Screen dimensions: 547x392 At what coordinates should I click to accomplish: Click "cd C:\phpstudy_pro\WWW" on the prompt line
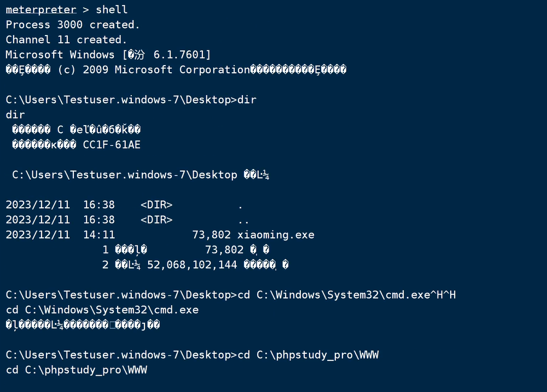click(308, 355)
